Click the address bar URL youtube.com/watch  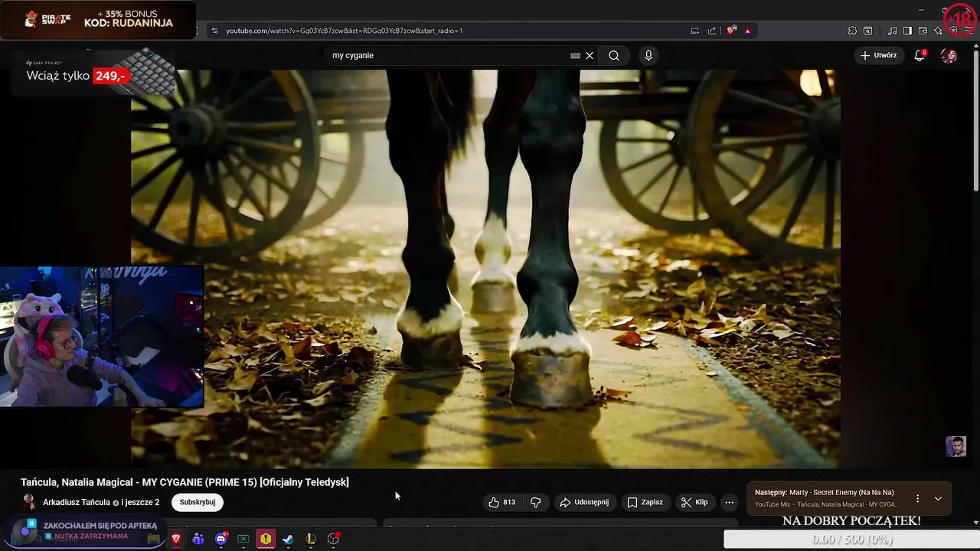coord(345,31)
